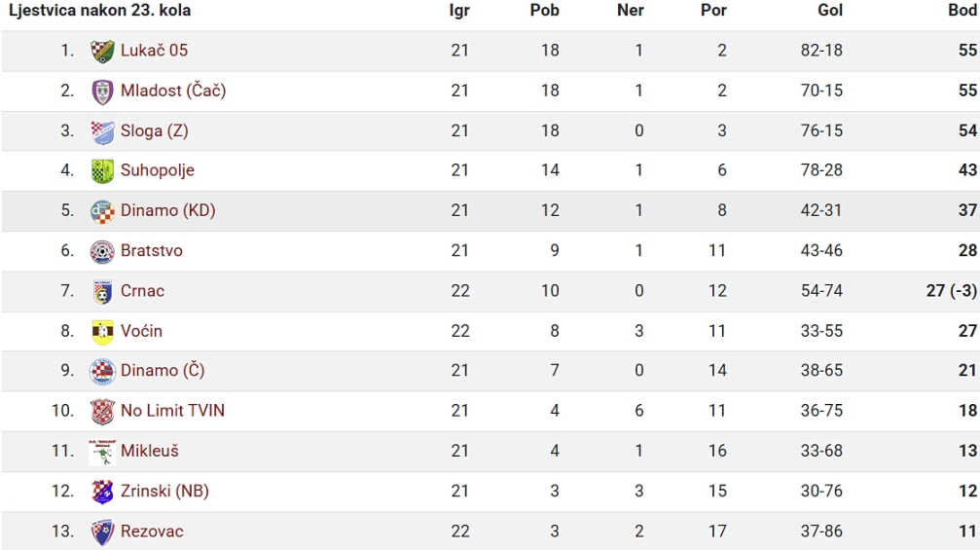This screenshot has width=980, height=550.
Task: Click the No Limit TVIN crest
Action: pyautogui.click(x=102, y=411)
